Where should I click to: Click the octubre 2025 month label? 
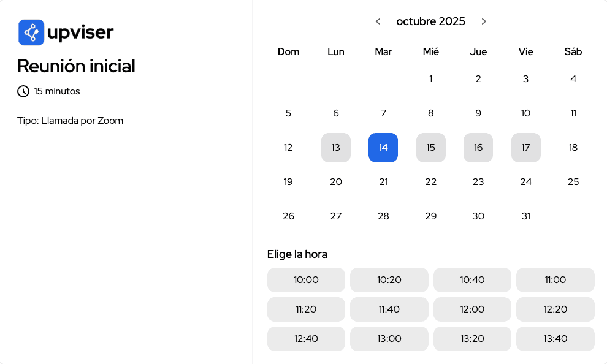431,21
